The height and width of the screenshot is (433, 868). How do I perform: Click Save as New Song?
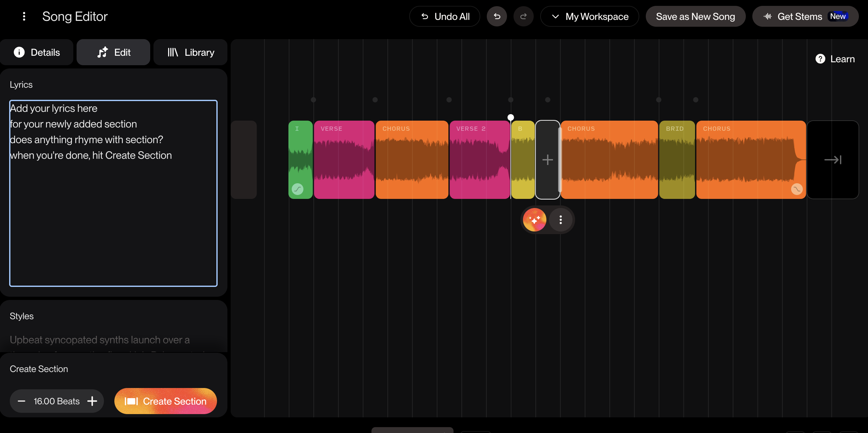pos(696,16)
